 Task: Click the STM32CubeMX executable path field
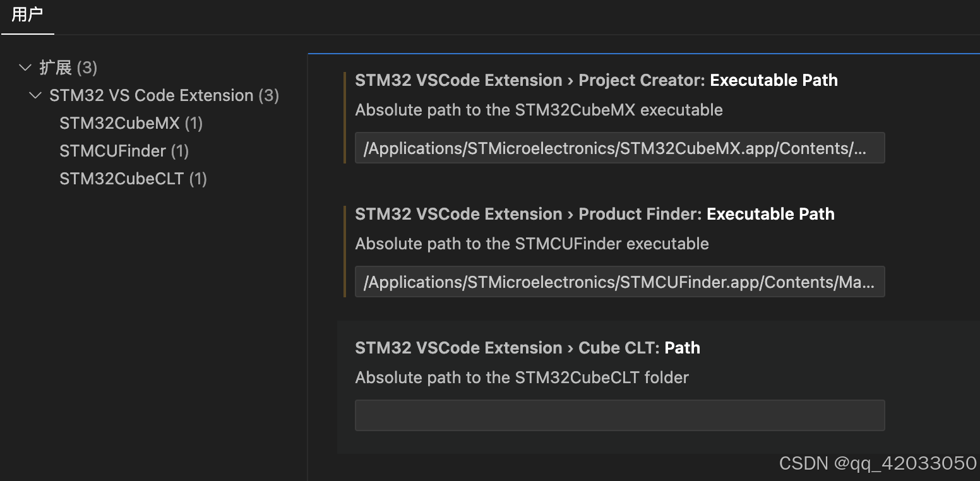click(x=619, y=148)
